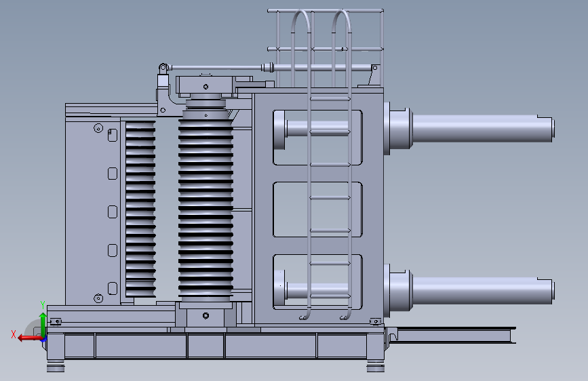
Task: Click the red X axis arrow on triad
Action: [29, 338]
